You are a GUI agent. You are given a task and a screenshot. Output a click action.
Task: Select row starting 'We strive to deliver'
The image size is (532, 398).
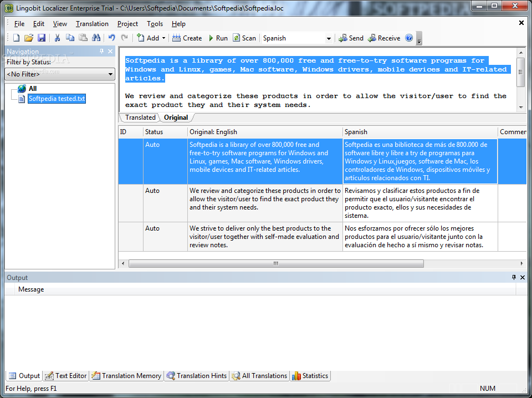pyautogui.click(x=323, y=237)
